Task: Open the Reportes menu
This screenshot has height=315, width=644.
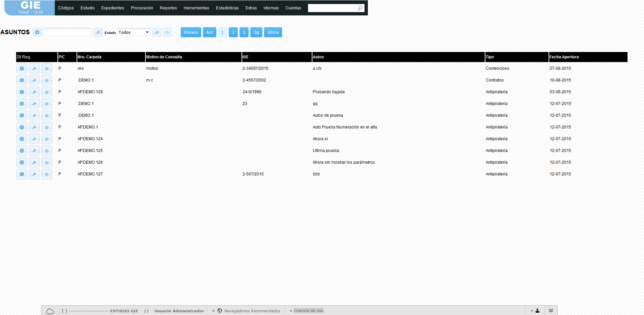Action: (168, 8)
